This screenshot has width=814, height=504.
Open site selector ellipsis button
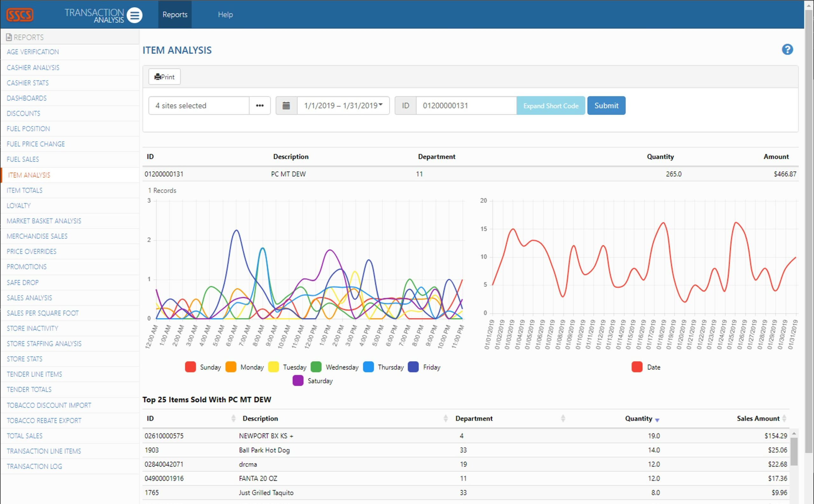pyautogui.click(x=259, y=106)
